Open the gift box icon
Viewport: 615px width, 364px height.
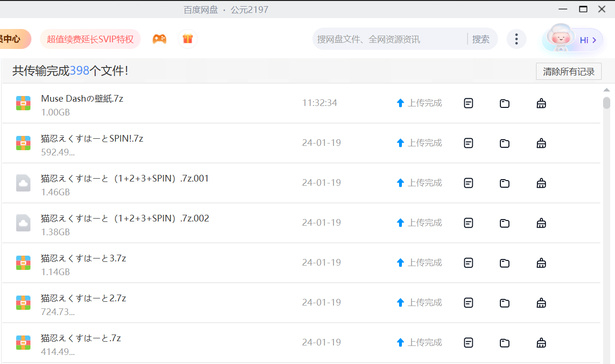188,39
